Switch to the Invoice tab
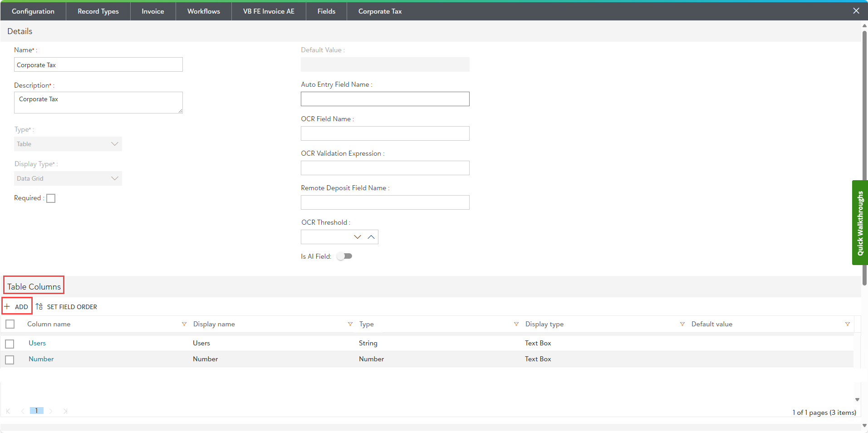Image resolution: width=868 pixels, height=433 pixels. 153,11
